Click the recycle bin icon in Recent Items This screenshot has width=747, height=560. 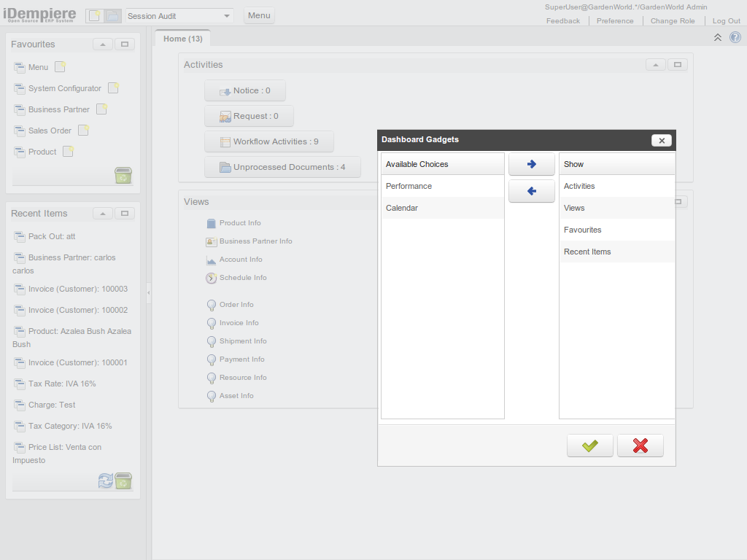point(123,481)
